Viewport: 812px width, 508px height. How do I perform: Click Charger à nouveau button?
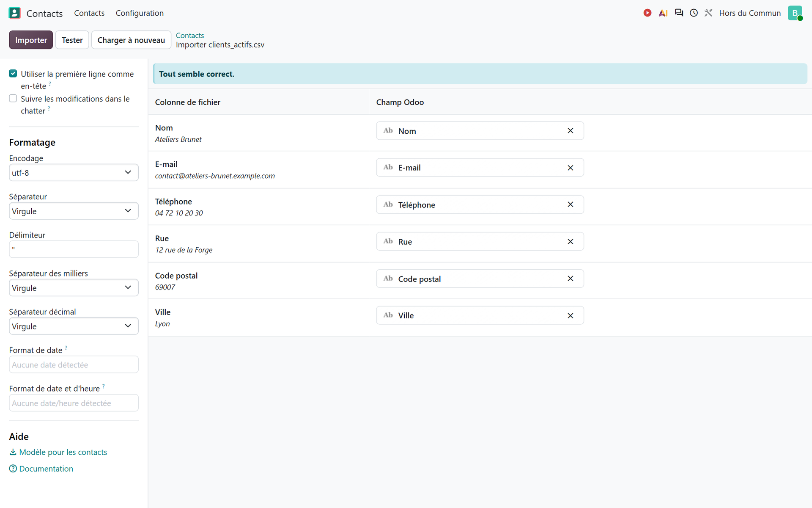pyautogui.click(x=131, y=40)
